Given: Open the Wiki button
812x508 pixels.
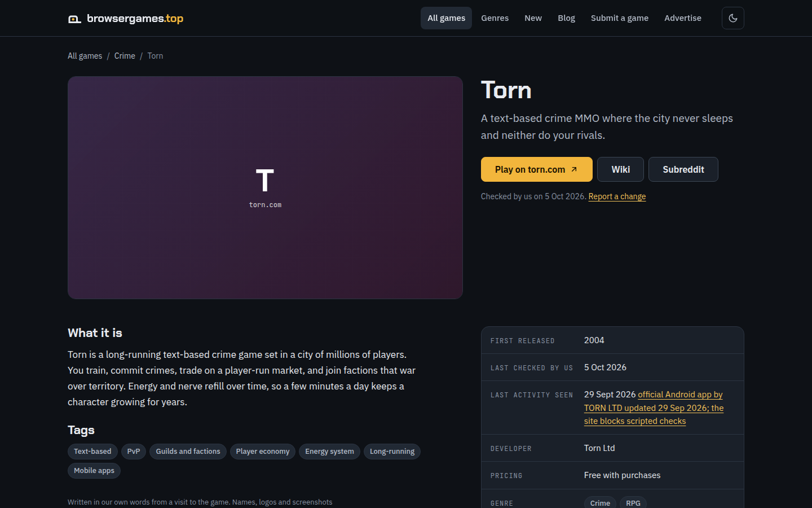Looking at the screenshot, I should 620,169.
